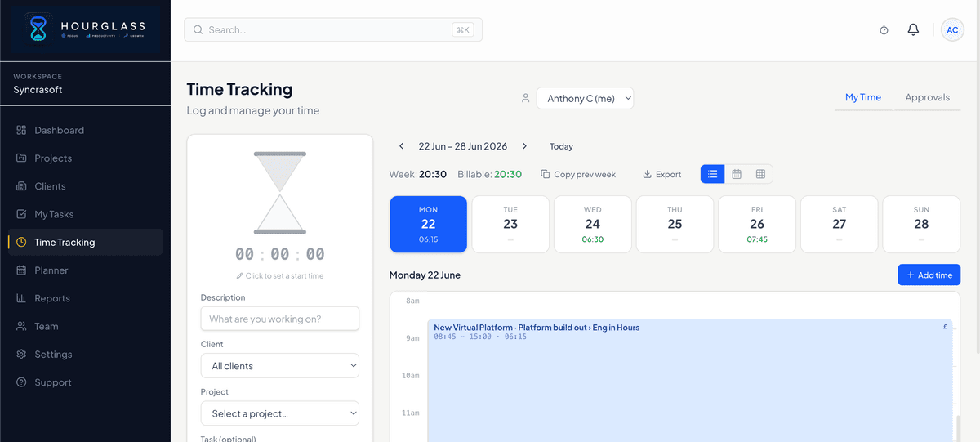Open Clients in sidebar
The width and height of the screenshot is (980, 442).
click(x=85, y=186)
